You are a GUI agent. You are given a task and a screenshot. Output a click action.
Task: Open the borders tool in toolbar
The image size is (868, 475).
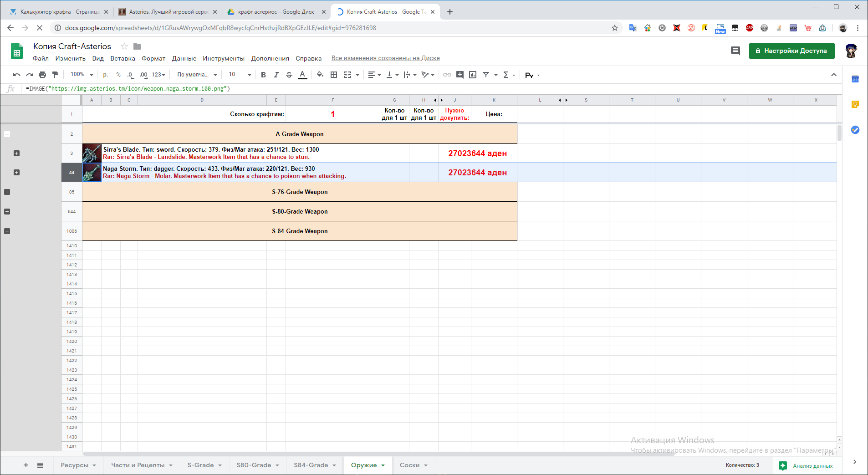click(334, 75)
